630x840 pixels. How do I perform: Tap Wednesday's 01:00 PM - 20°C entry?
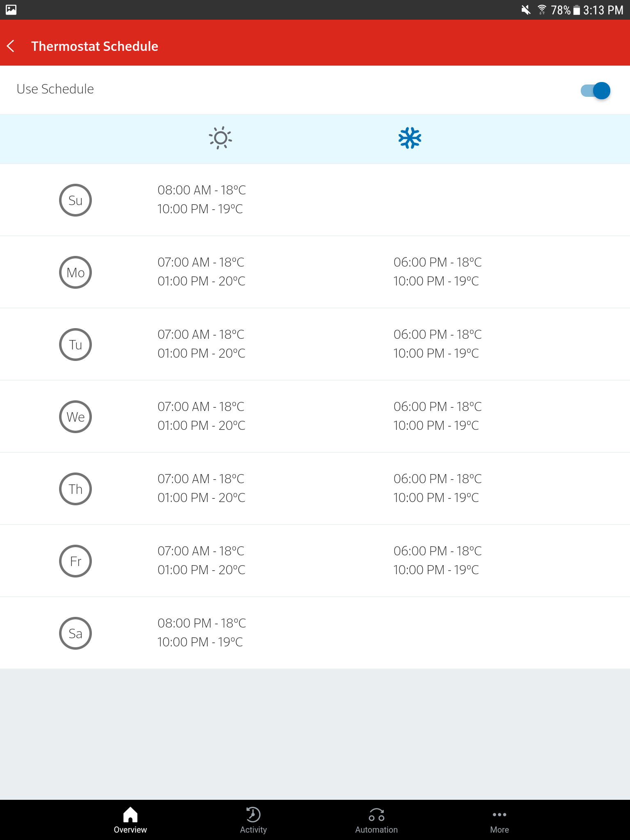coord(201,426)
